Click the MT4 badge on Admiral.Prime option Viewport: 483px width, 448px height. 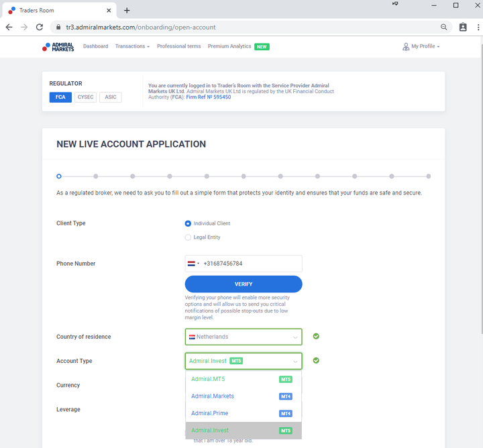click(286, 414)
